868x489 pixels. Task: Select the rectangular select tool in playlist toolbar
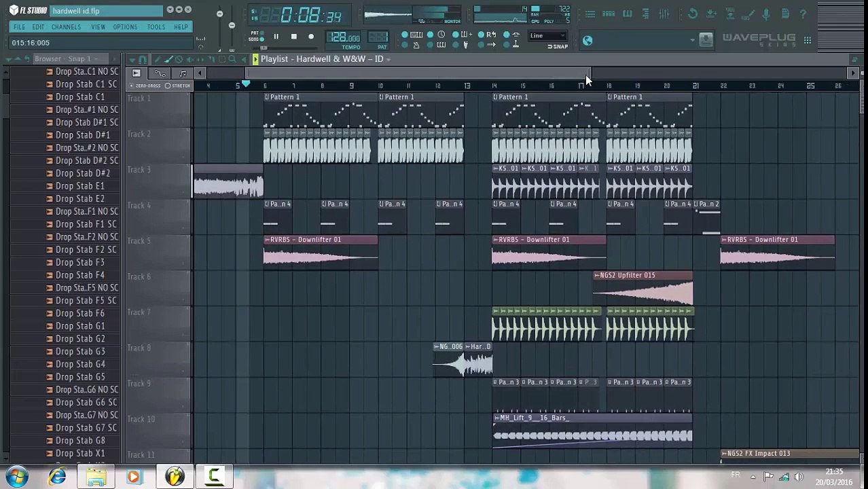click(x=222, y=60)
